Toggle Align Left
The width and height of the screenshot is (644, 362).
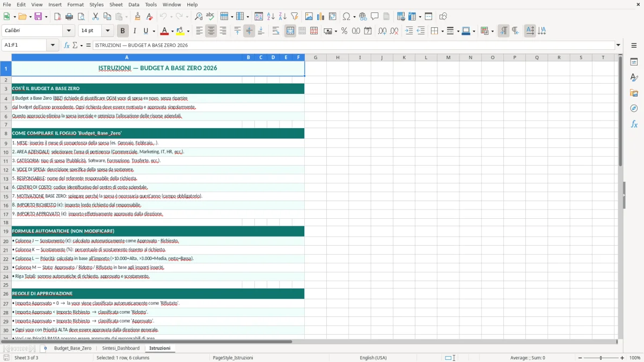(199, 31)
